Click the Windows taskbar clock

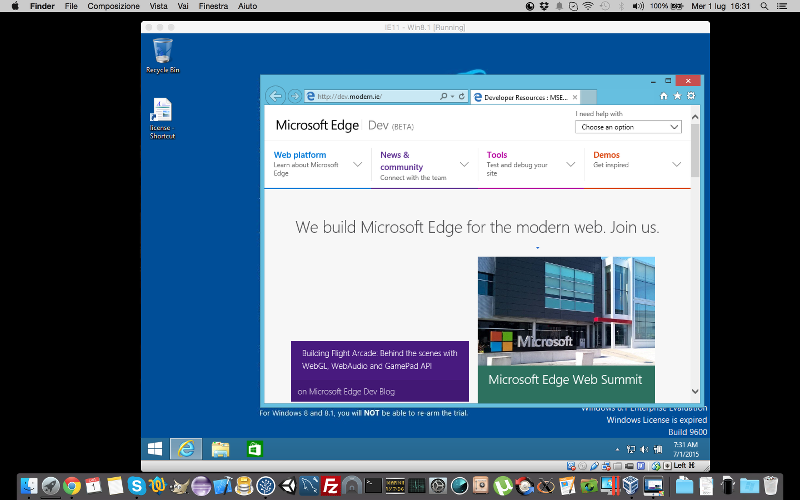point(686,449)
